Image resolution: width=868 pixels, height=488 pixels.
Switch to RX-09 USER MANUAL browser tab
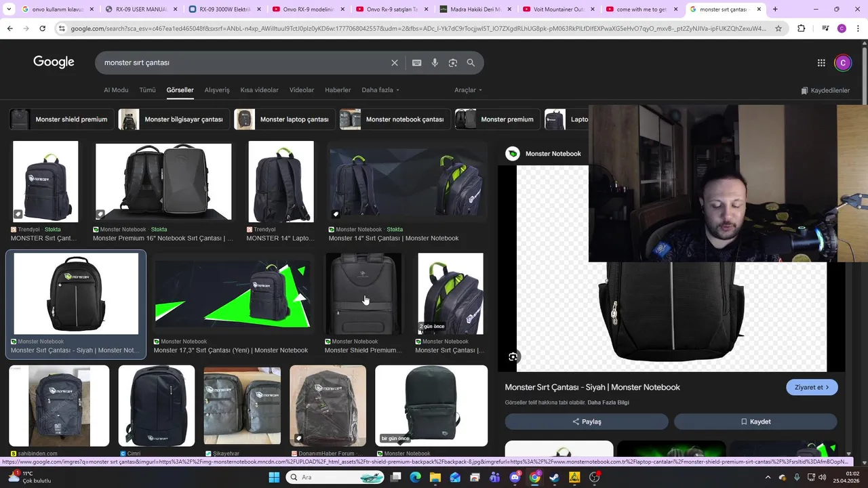140,9
